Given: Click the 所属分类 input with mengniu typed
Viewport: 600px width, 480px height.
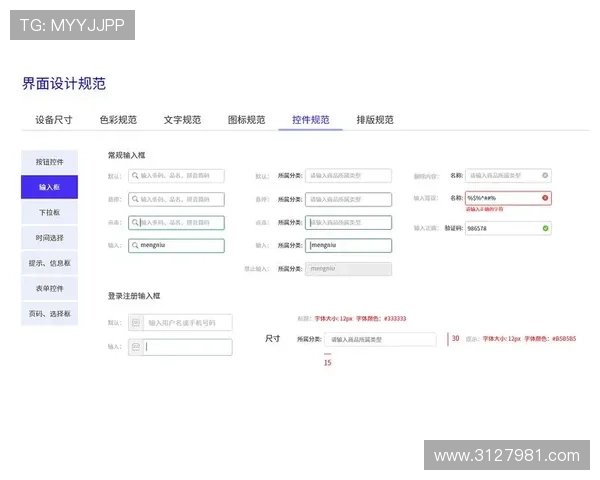Looking at the screenshot, I should click(349, 245).
